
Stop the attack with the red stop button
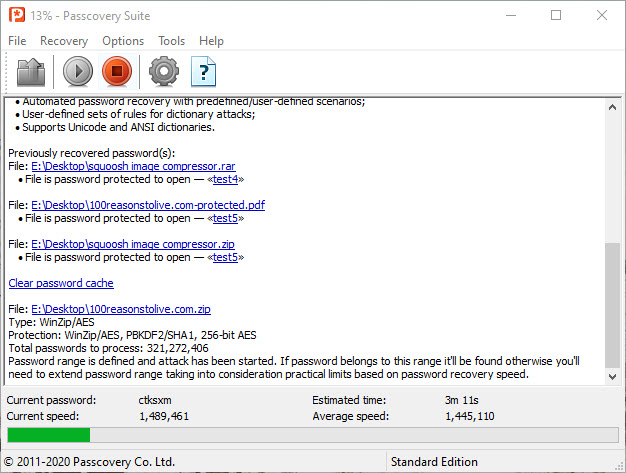point(117,72)
